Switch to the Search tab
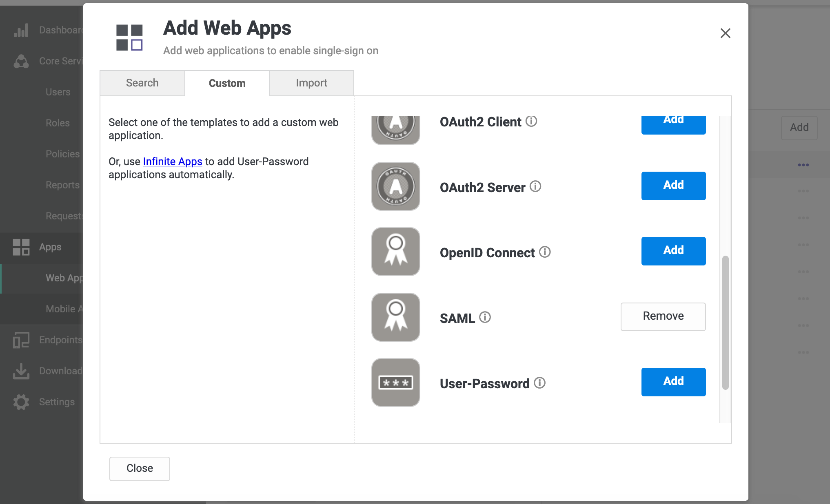Image resolution: width=830 pixels, height=504 pixels. 142,83
